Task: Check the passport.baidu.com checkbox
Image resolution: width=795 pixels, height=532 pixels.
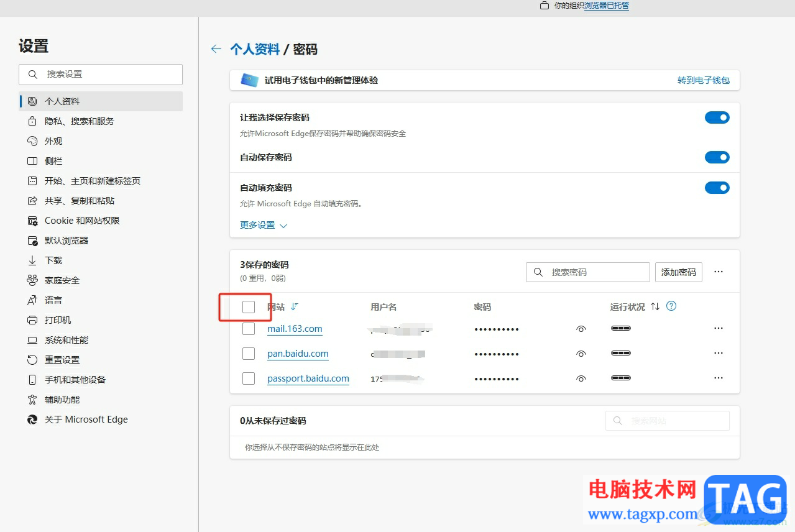Action: coord(249,378)
